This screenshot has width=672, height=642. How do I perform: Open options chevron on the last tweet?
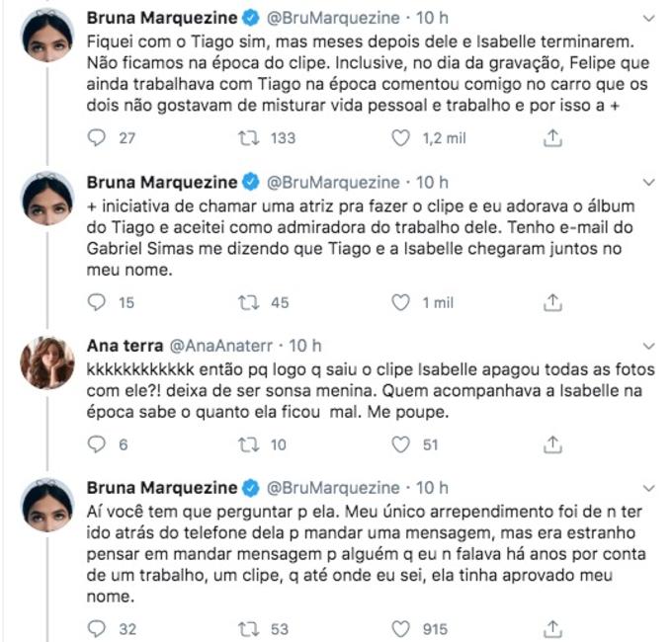[x=648, y=488]
